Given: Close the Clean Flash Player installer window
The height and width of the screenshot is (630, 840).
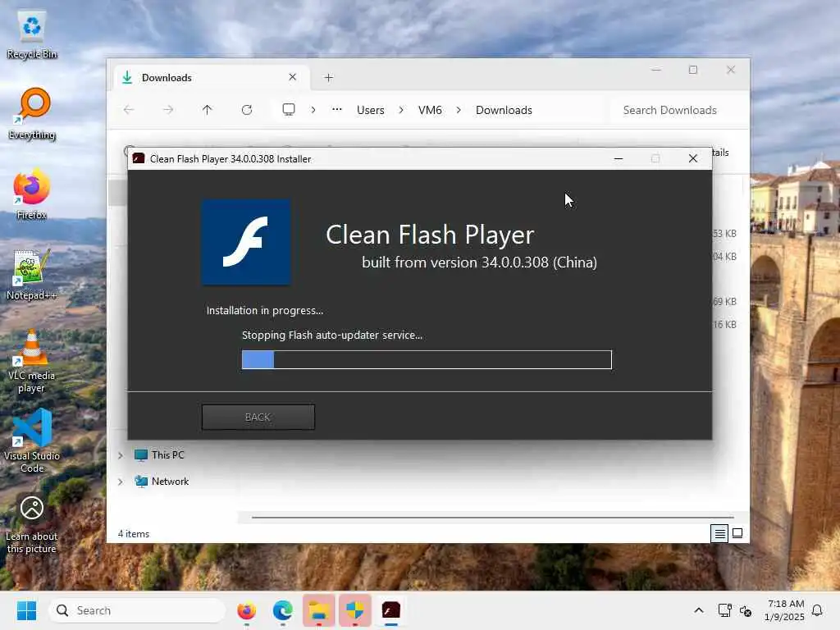Looking at the screenshot, I should pyautogui.click(x=692, y=158).
